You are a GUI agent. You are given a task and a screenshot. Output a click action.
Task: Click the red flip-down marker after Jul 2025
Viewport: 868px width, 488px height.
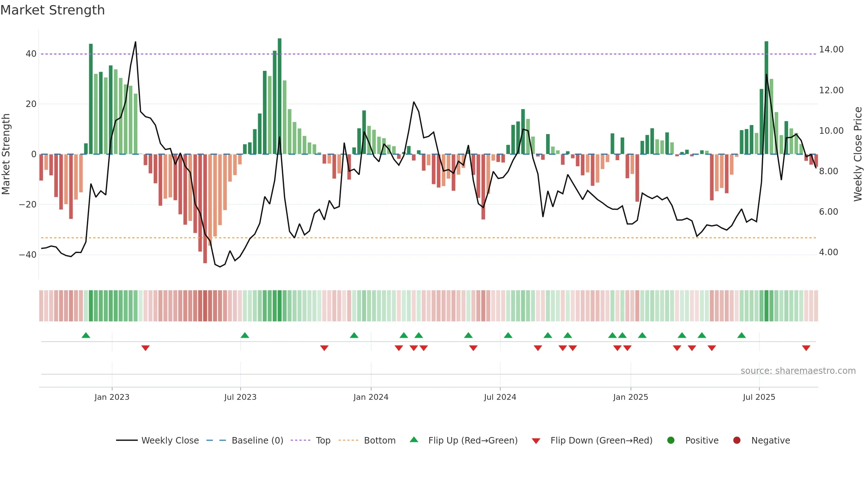point(806,348)
